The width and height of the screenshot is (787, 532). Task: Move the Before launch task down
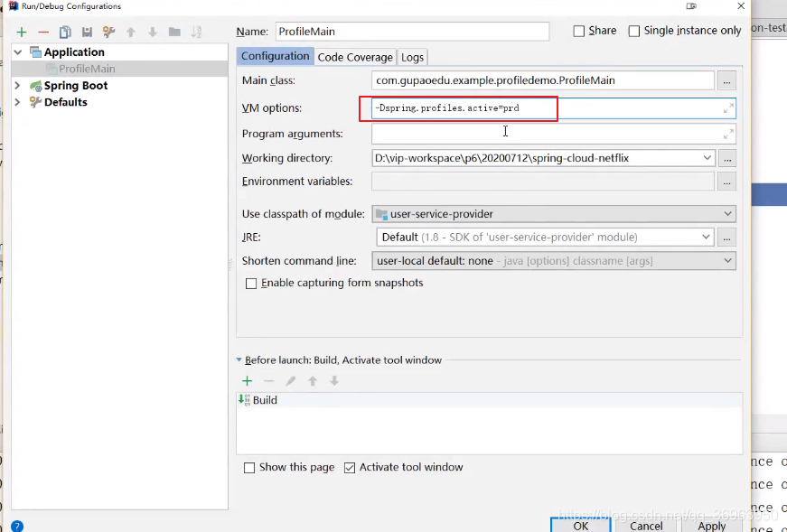coord(334,381)
